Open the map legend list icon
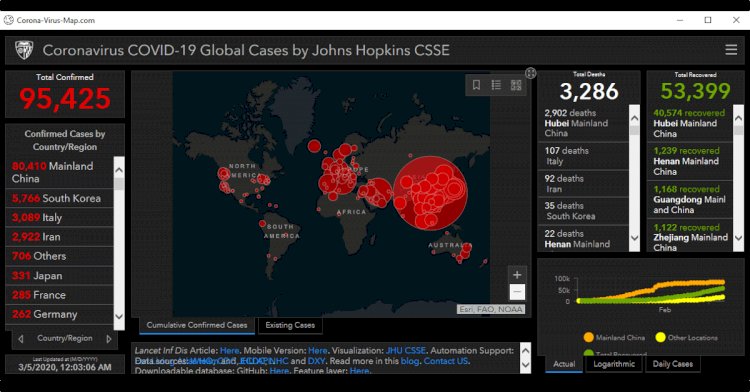 click(x=496, y=85)
